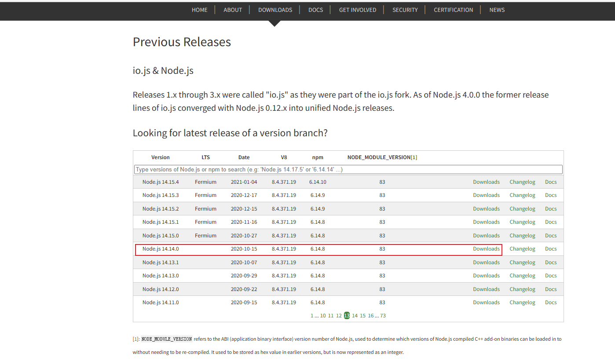Select the 6.14.10 npm version cell
This screenshot has width=615, height=364.
pos(318,182)
